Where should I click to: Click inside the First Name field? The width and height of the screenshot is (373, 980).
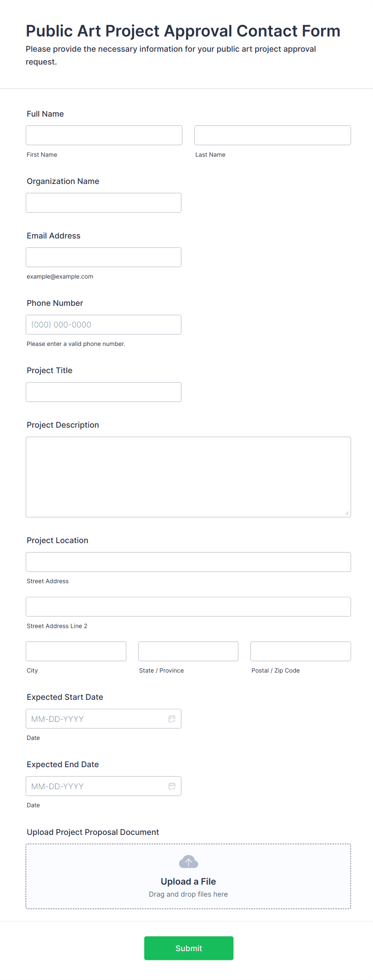(x=103, y=135)
